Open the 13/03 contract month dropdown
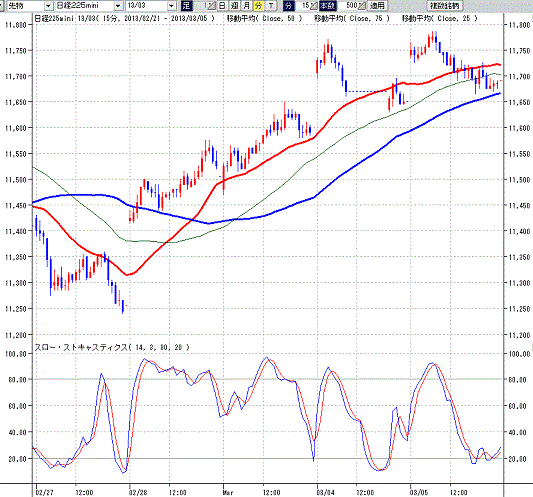 pyautogui.click(x=171, y=6)
